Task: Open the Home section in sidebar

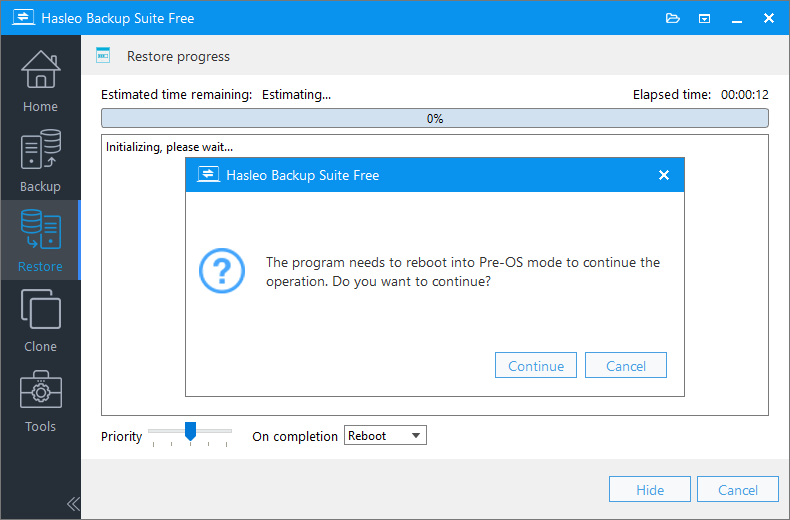Action: click(x=40, y=81)
